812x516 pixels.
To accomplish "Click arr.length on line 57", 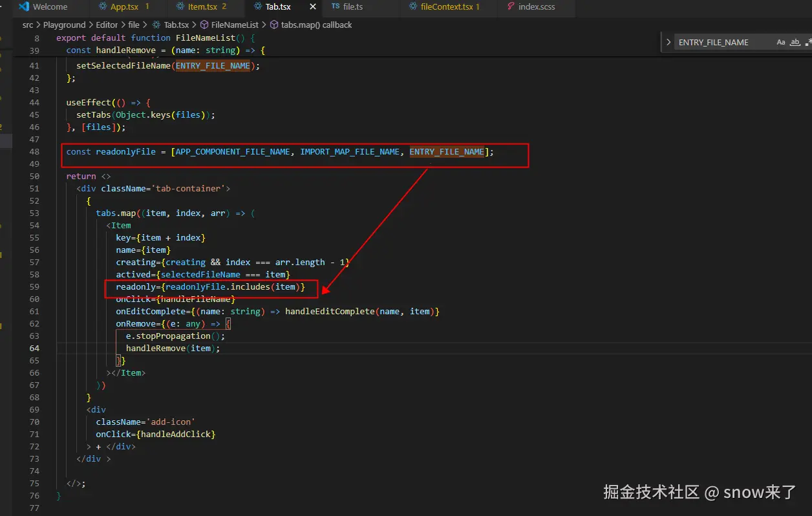I will point(300,262).
